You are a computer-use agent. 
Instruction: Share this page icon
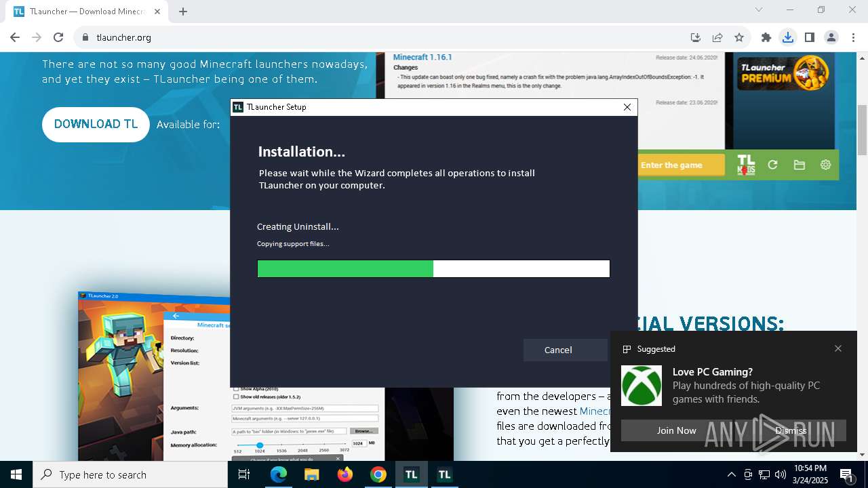pyautogui.click(x=717, y=37)
